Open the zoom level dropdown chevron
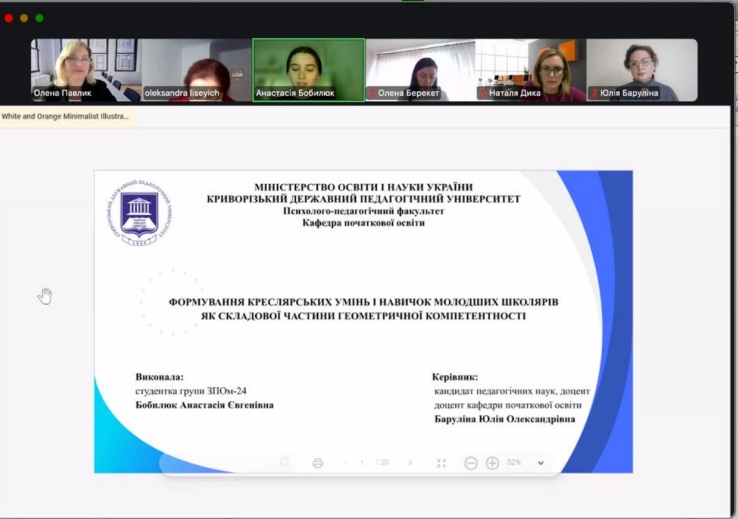 coord(541,463)
